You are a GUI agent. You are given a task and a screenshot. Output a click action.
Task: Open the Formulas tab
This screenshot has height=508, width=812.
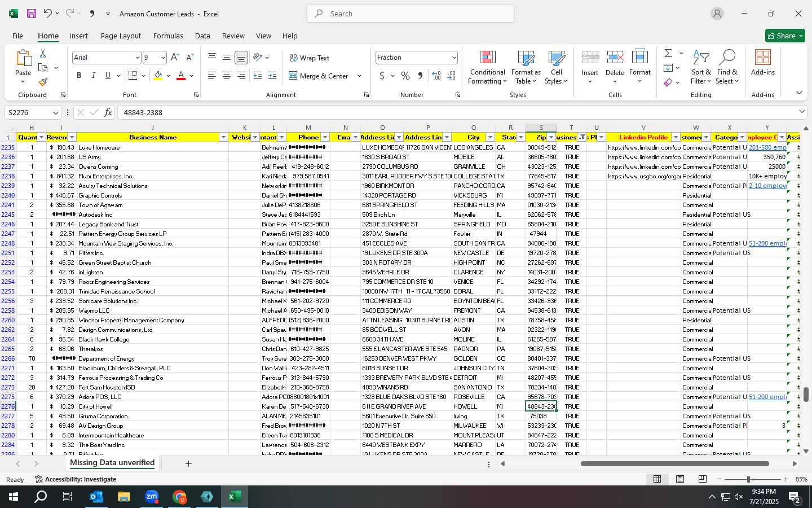click(x=168, y=36)
